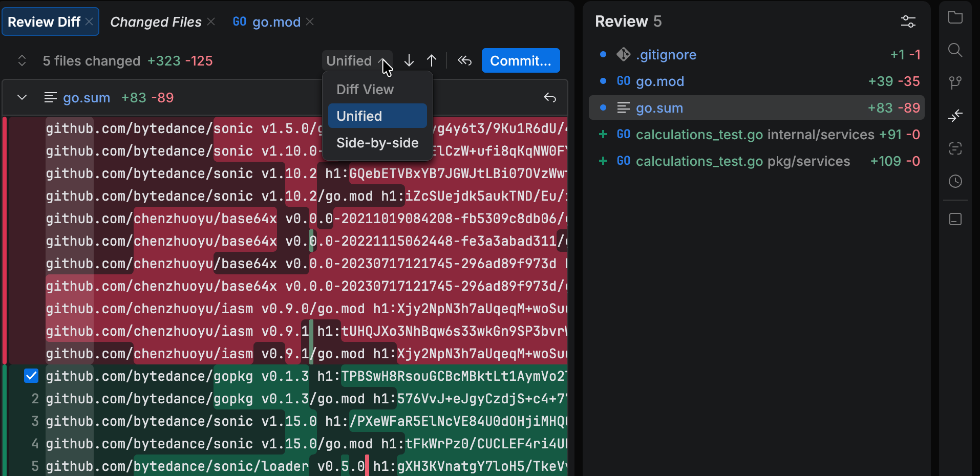Revert go.sum changes arrow icon
The height and width of the screenshot is (476, 980).
click(550, 97)
